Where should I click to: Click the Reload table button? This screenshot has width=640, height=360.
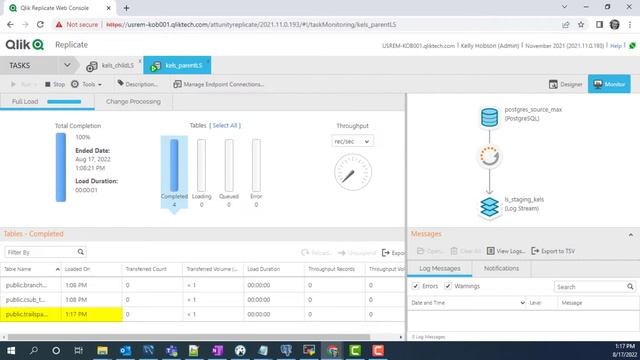pyautogui.click(x=316, y=253)
